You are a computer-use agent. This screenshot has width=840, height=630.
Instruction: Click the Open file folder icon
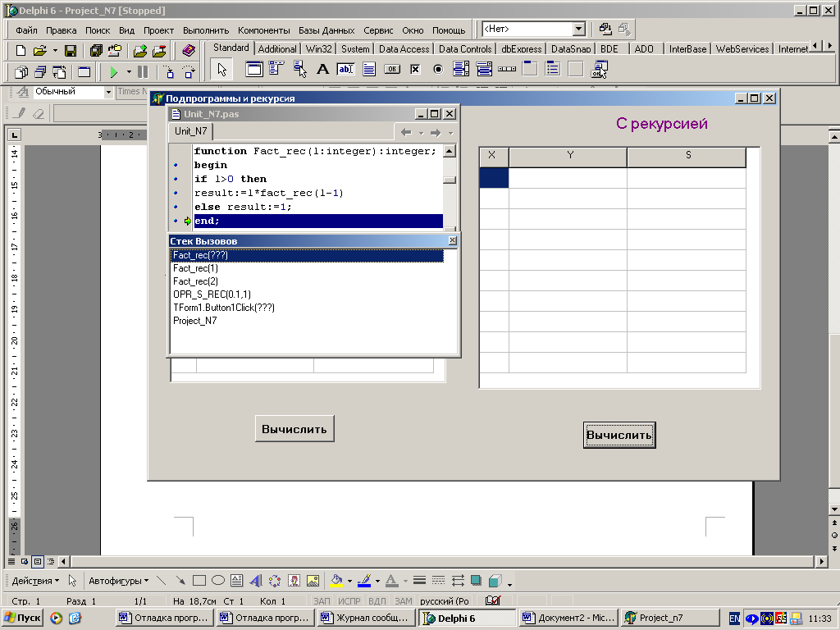coord(39,51)
